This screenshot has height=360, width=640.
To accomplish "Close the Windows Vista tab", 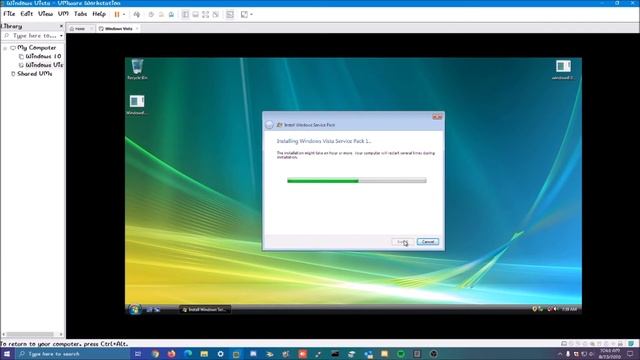I will coord(137,29).
